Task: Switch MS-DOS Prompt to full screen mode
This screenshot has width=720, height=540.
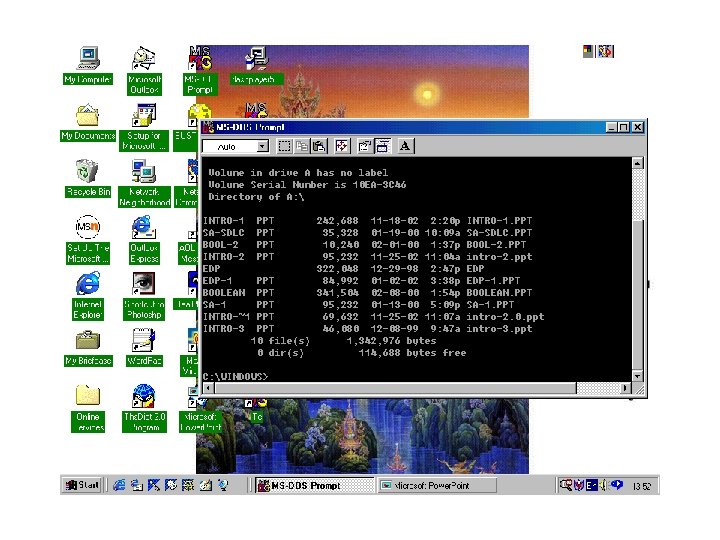Action: 342,146
